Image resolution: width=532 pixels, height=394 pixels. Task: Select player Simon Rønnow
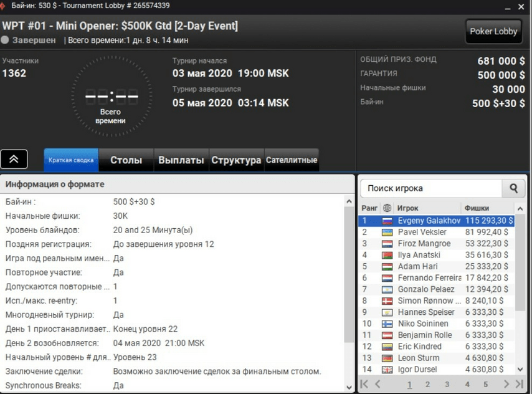pos(436,301)
